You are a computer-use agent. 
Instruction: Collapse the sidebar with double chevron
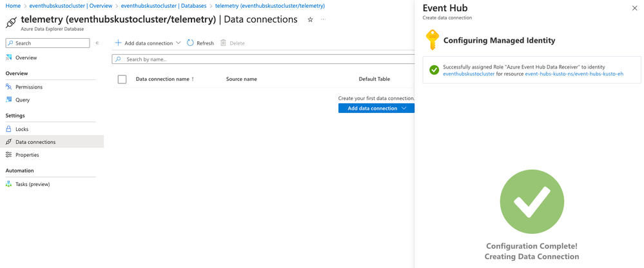coord(97,43)
